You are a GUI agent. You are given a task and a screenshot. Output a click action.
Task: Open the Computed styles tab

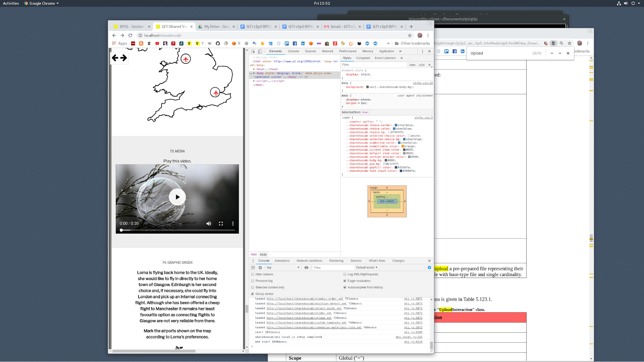[363, 58]
